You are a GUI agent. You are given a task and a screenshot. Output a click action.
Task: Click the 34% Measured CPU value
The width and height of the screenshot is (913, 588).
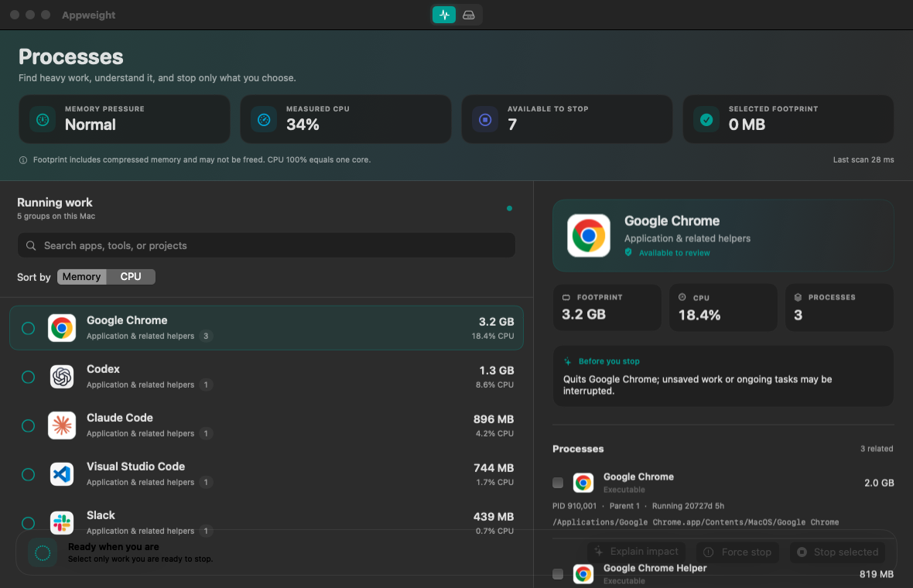303,125
